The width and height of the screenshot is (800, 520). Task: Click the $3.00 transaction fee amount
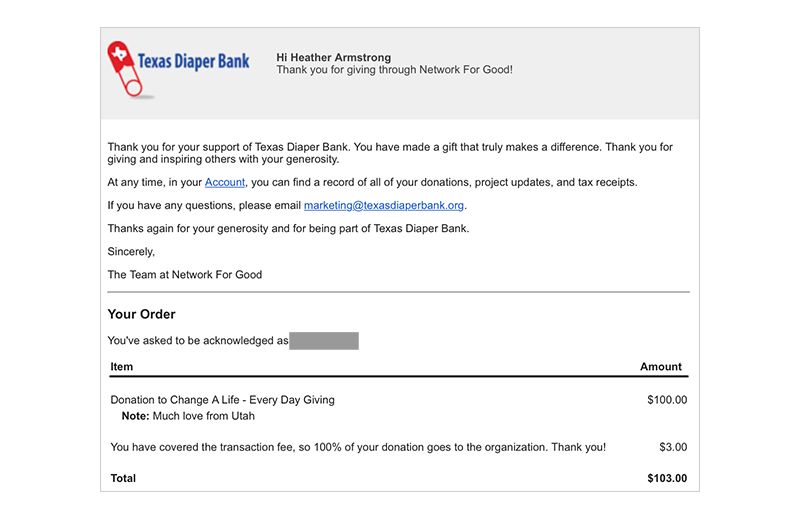[673, 447]
